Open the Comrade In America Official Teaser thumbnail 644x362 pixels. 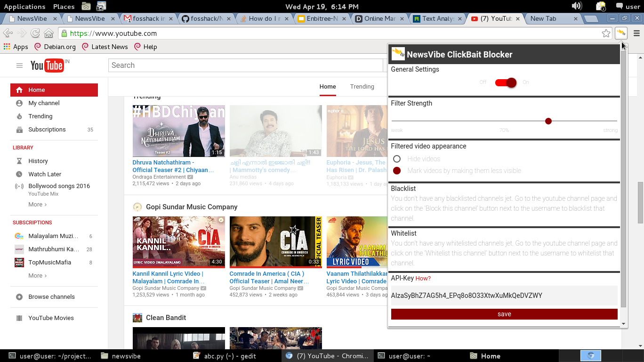(x=276, y=242)
